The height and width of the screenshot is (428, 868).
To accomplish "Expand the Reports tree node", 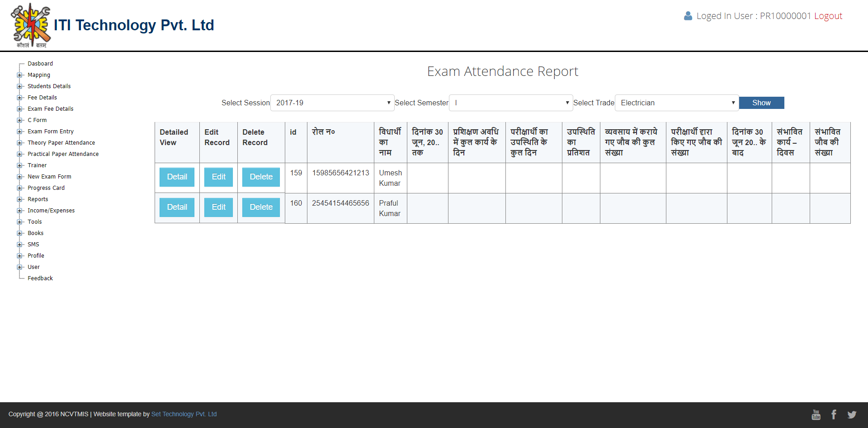I will click(19, 199).
